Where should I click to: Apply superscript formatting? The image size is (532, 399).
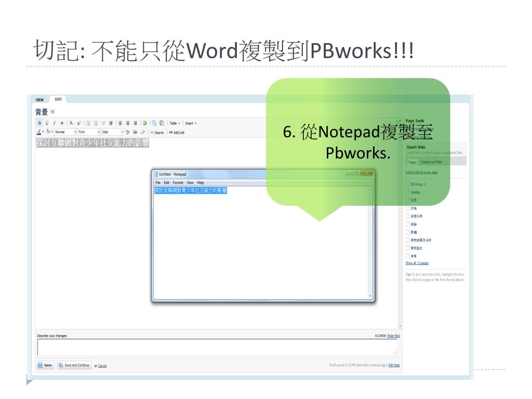pyautogui.click(x=79, y=123)
